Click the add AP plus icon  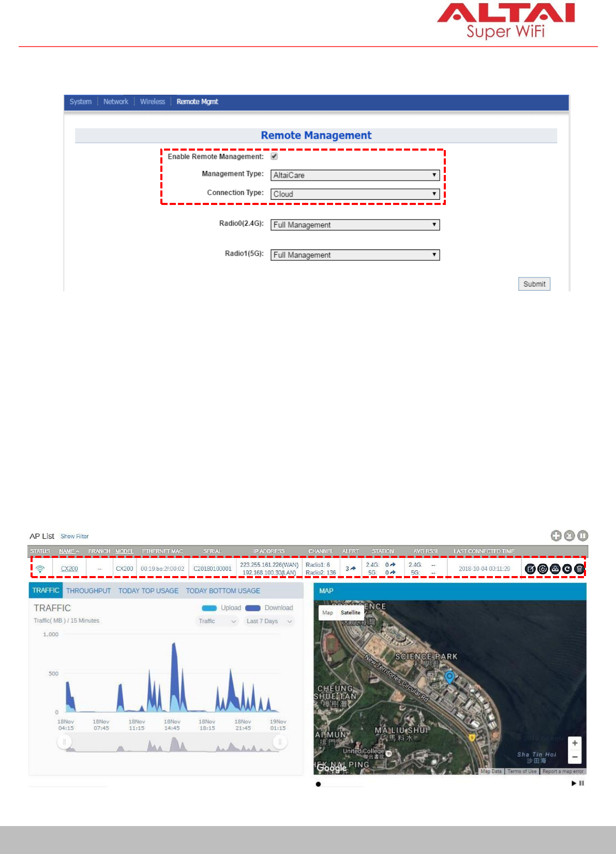click(x=556, y=536)
